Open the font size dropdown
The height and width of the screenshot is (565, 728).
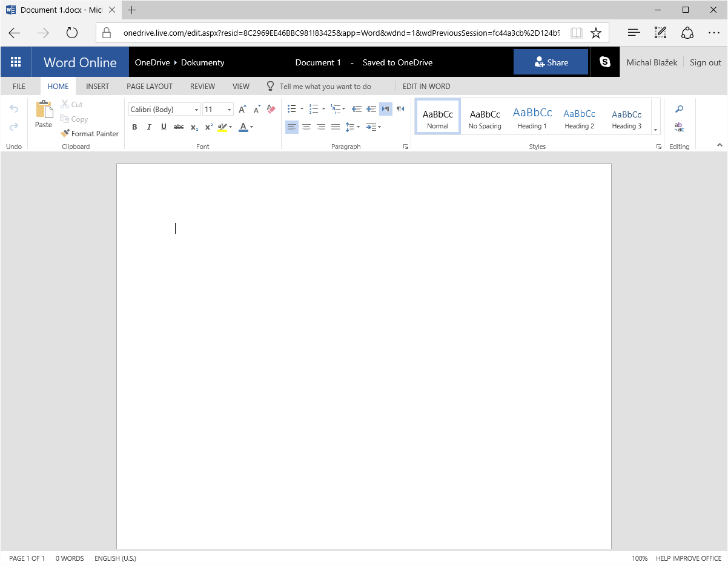[228, 109]
